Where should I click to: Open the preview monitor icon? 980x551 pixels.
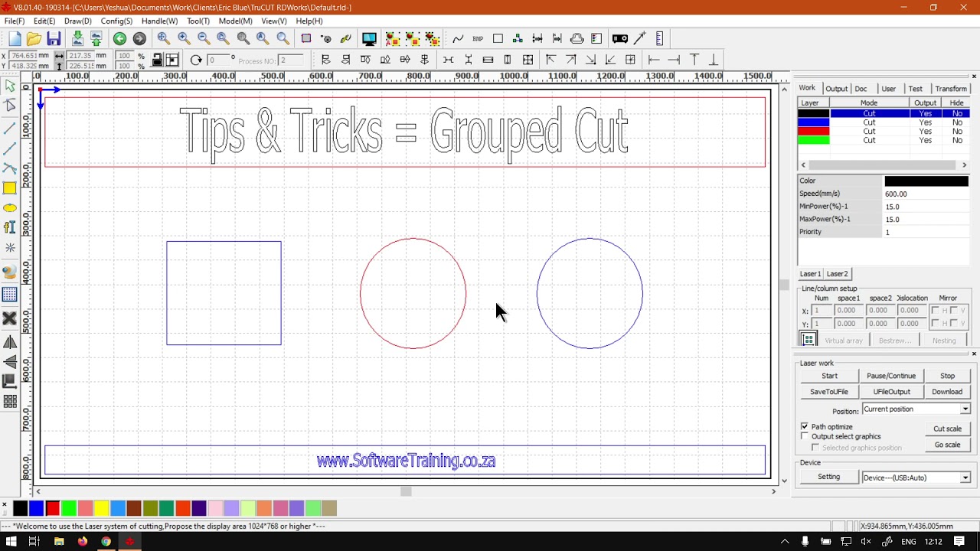369,39
